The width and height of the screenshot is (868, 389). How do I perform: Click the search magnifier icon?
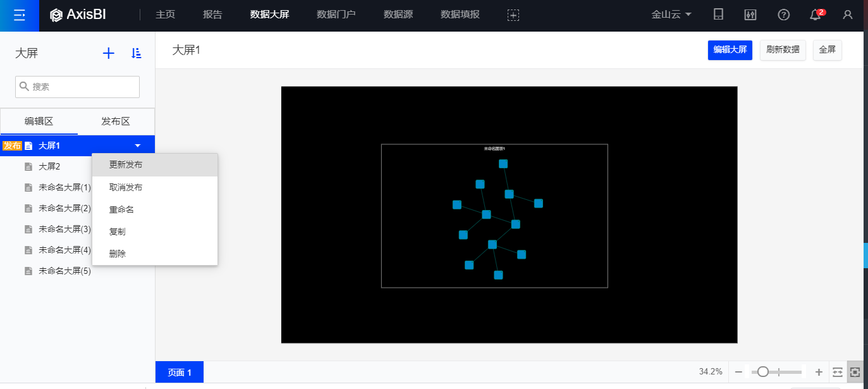click(x=25, y=87)
